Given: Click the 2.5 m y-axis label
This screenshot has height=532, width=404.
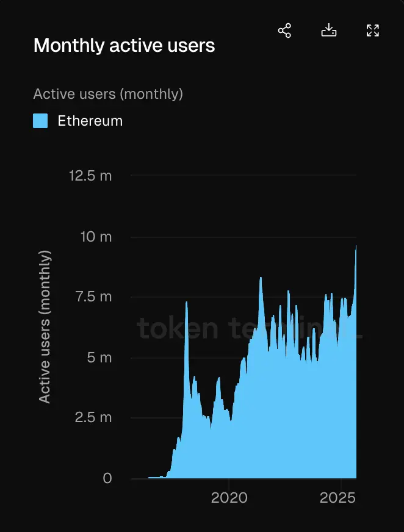Looking at the screenshot, I should pyautogui.click(x=93, y=418).
